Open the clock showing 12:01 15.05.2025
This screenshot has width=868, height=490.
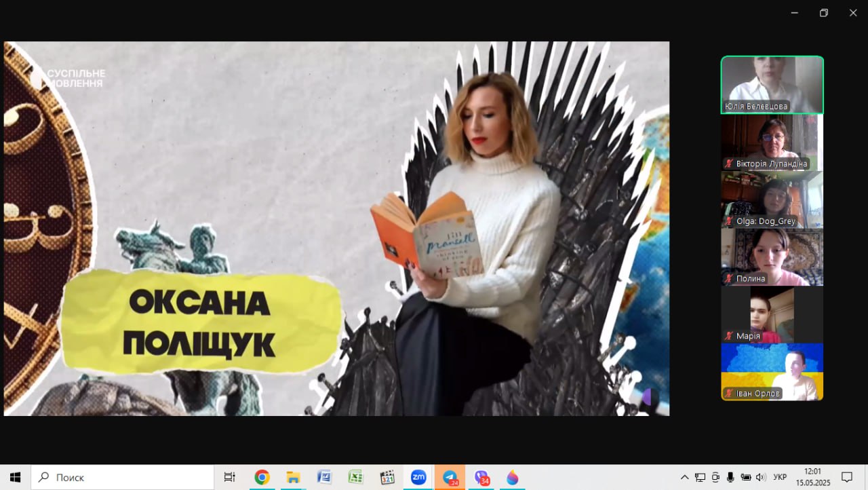pyautogui.click(x=812, y=477)
